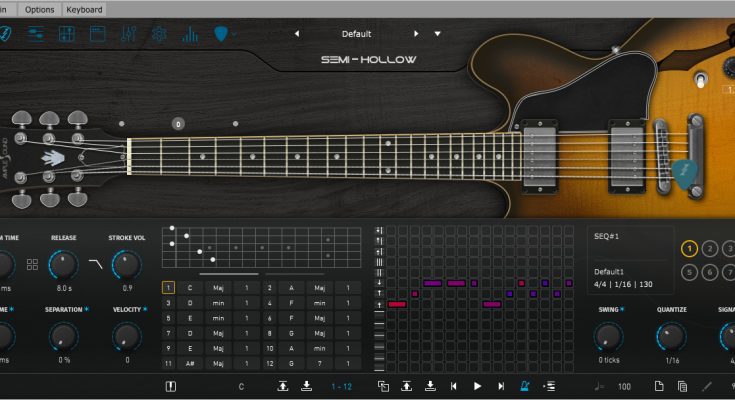This screenshot has height=400, width=735.
Task: Open chord type Maj for chord slot 1
Action: tap(218, 288)
